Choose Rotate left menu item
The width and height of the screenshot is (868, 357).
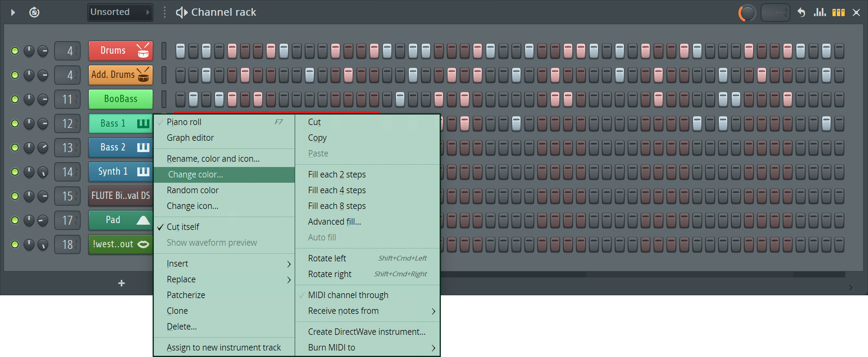367,258
